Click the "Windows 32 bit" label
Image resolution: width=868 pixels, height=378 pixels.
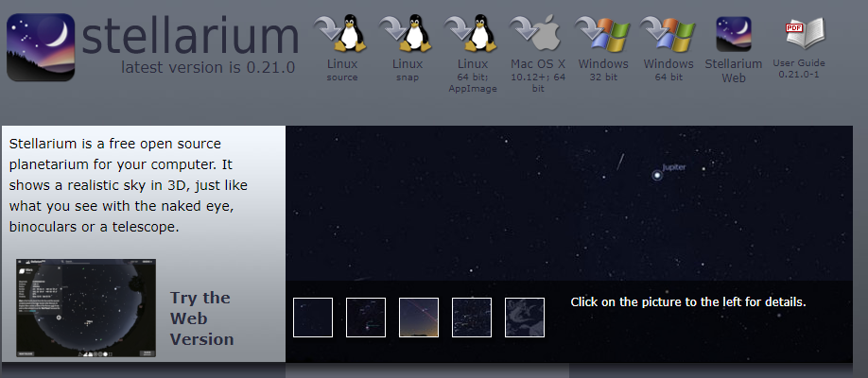603,70
